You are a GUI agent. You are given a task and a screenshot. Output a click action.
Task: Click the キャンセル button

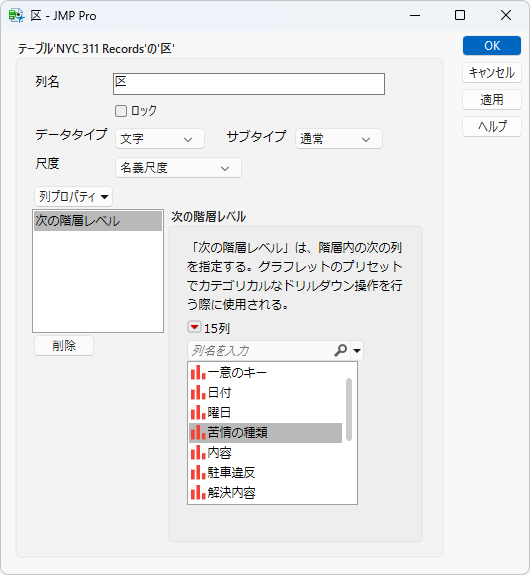pos(491,73)
